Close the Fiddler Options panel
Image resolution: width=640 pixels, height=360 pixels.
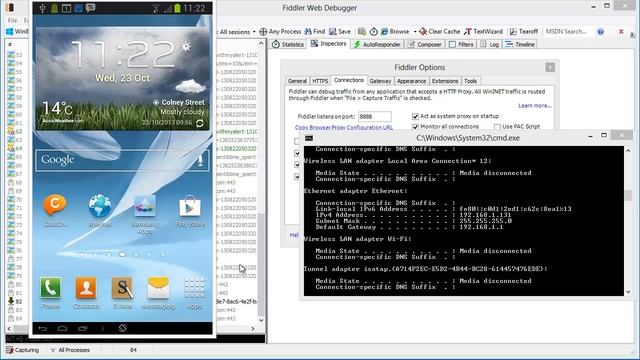click(550, 67)
